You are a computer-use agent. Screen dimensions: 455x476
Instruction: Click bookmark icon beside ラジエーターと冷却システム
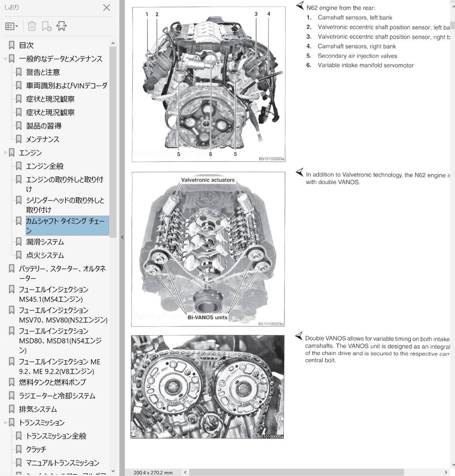(12, 396)
